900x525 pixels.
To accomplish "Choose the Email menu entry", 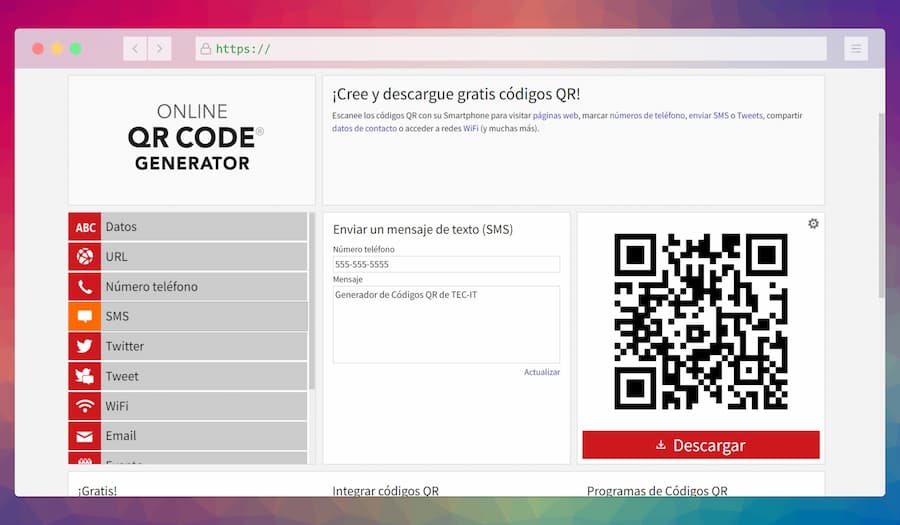I will 188,435.
